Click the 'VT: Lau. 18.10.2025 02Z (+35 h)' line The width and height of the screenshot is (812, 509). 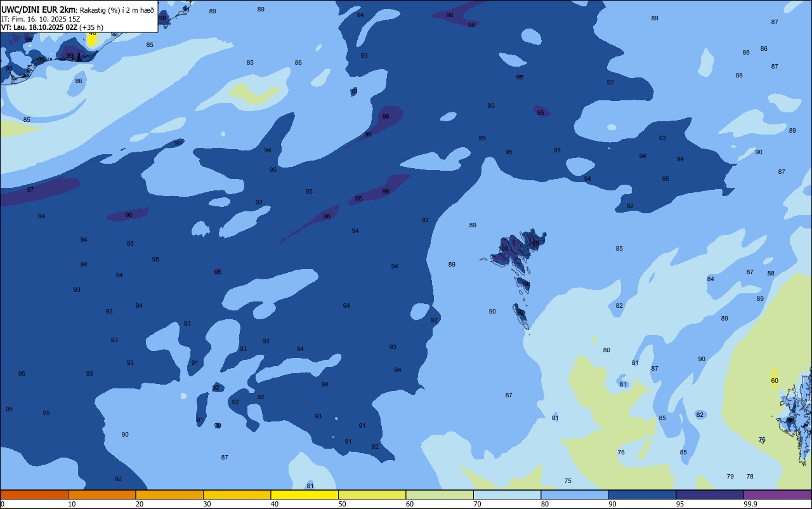click(52, 27)
